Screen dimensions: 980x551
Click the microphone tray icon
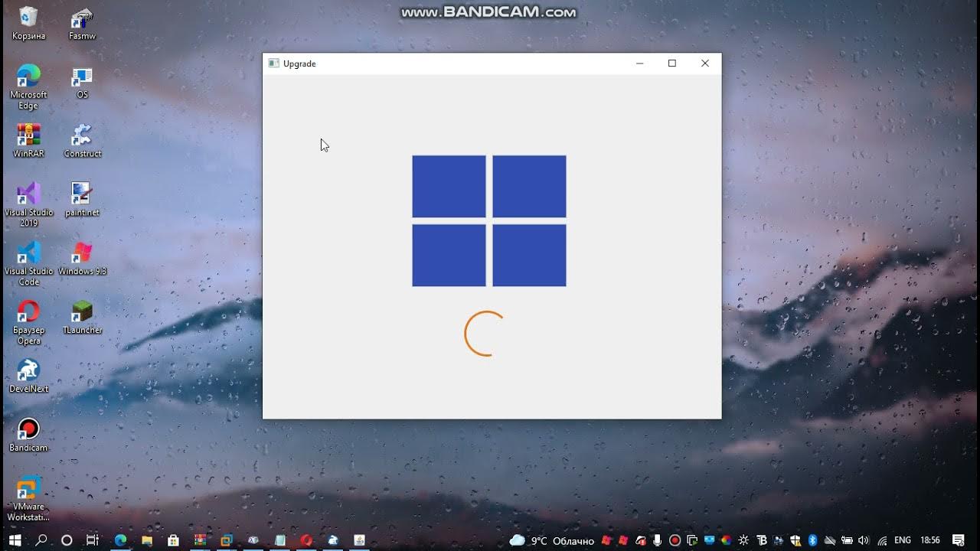pyautogui.click(x=657, y=540)
